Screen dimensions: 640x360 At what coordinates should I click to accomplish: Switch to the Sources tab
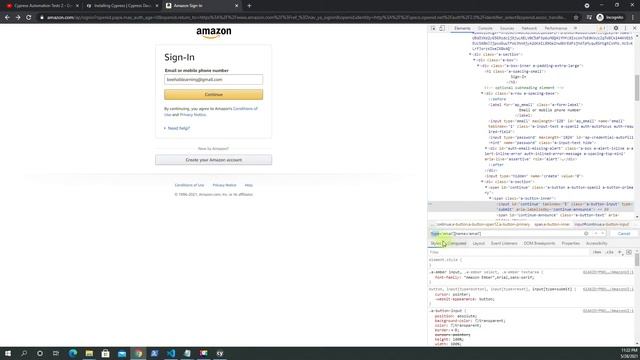(507, 28)
